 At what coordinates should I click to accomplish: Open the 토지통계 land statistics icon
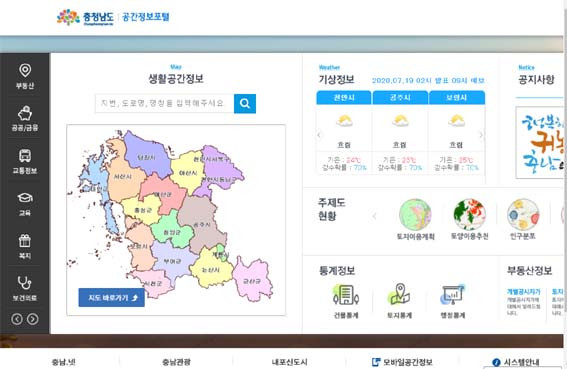click(x=399, y=294)
